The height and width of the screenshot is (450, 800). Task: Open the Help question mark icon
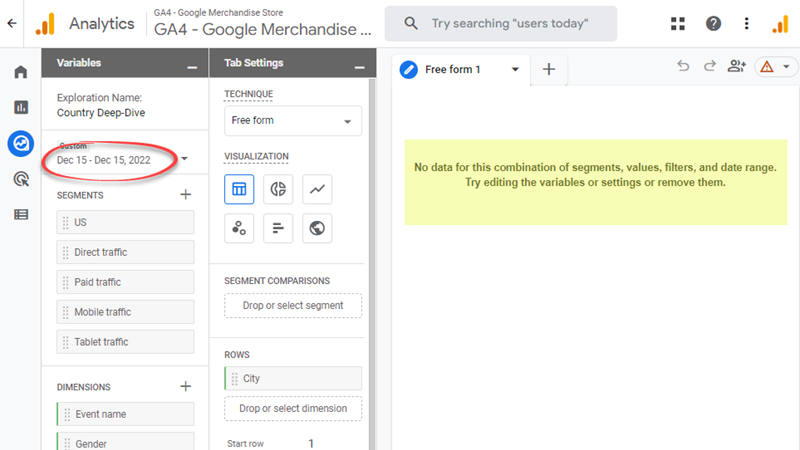(x=713, y=23)
